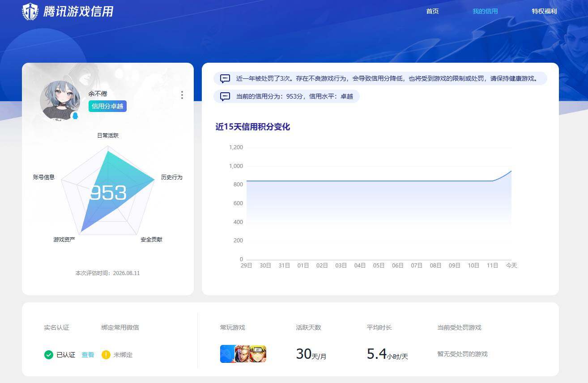
Task: Click the 近一年被处罚了3次 notice text
Action: pos(387,78)
